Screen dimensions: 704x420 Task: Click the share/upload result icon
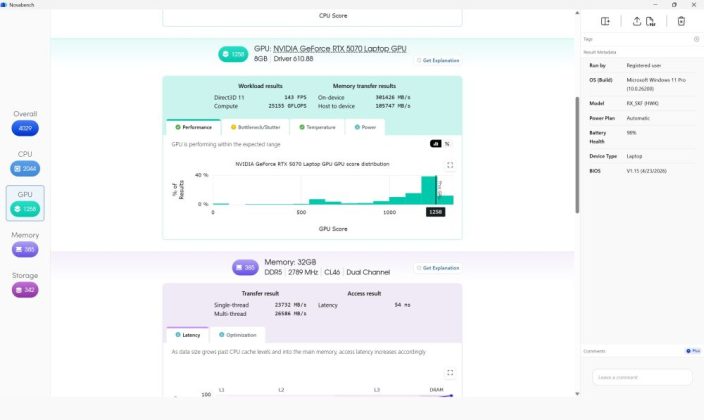pos(637,21)
